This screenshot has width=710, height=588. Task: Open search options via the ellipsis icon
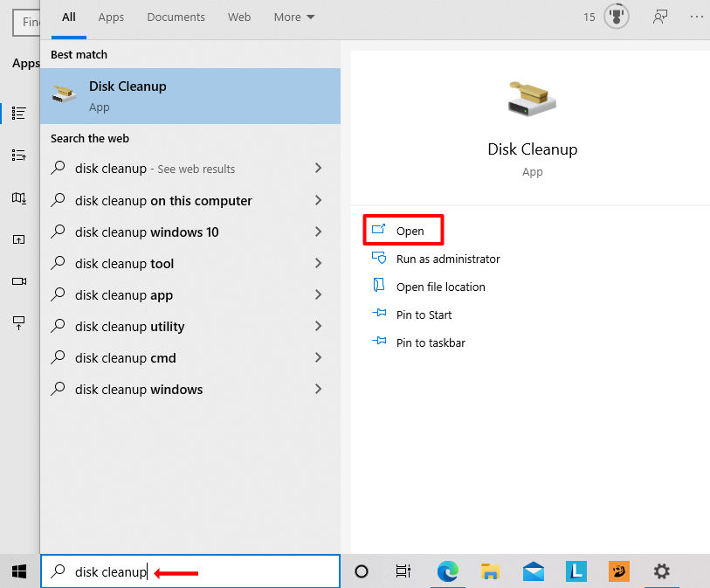[x=696, y=17]
